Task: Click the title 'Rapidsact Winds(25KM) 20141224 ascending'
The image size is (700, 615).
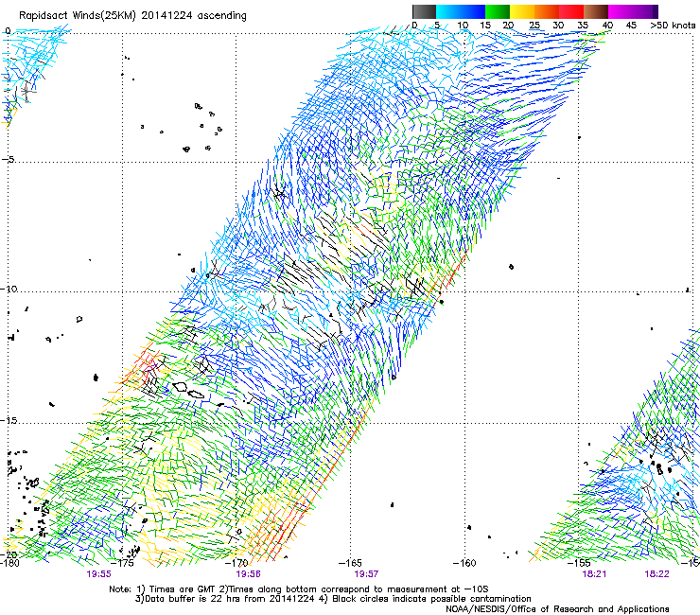Action: [x=132, y=16]
